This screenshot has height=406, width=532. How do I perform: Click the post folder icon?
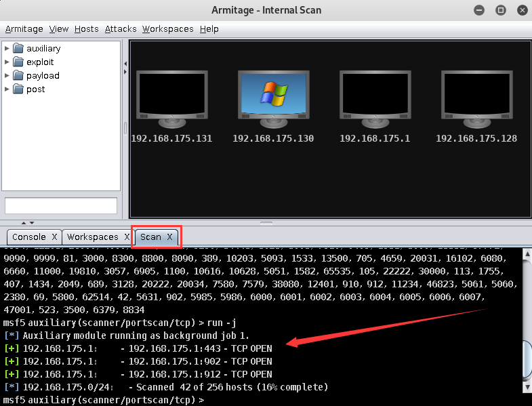(18, 89)
